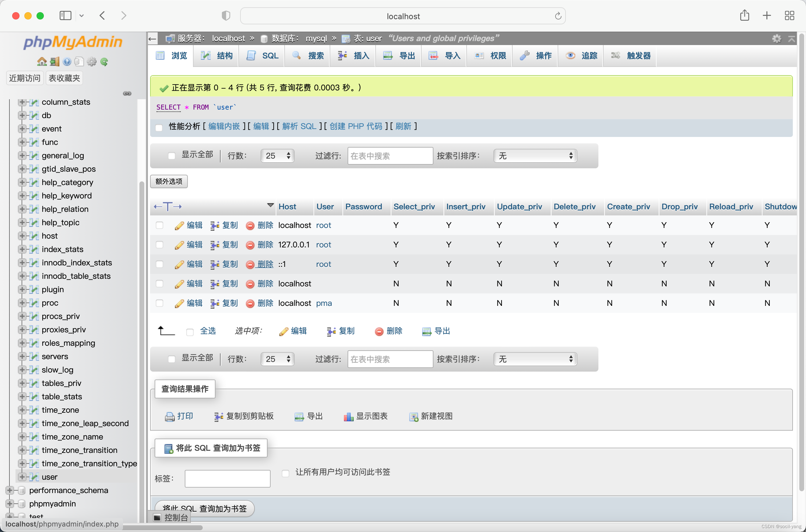Click delete icon for the pma row
Image resolution: width=806 pixels, height=532 pixels.
[250, 303]
